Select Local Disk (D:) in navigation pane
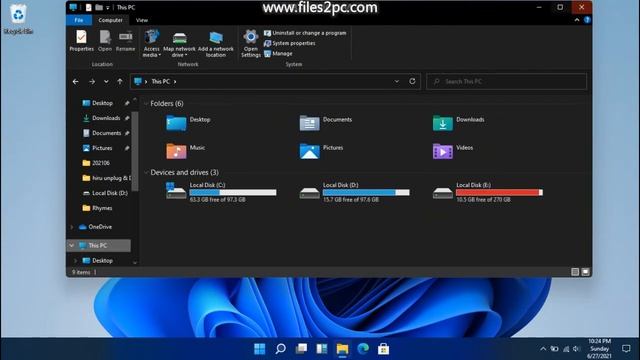The width and height of the screenshot is (640, 360). 109,193
